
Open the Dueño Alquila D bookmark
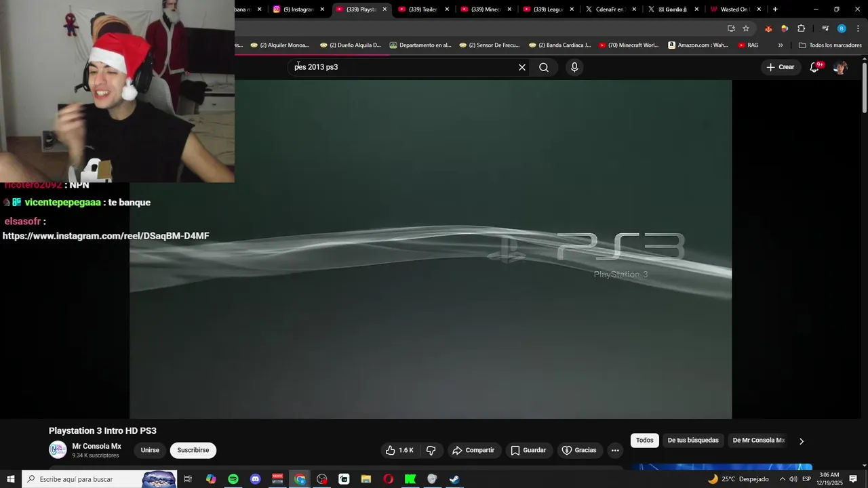pyautogui.click(x=350, y=45)
